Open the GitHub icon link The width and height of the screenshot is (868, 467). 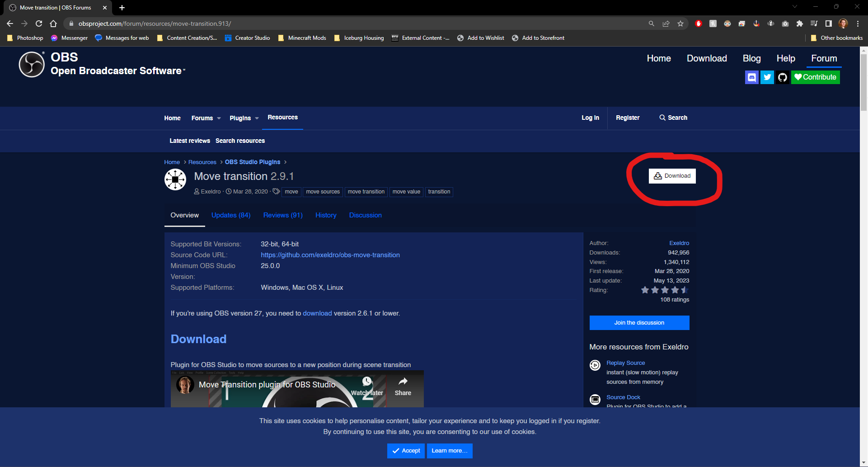click(x=783, y=77)
